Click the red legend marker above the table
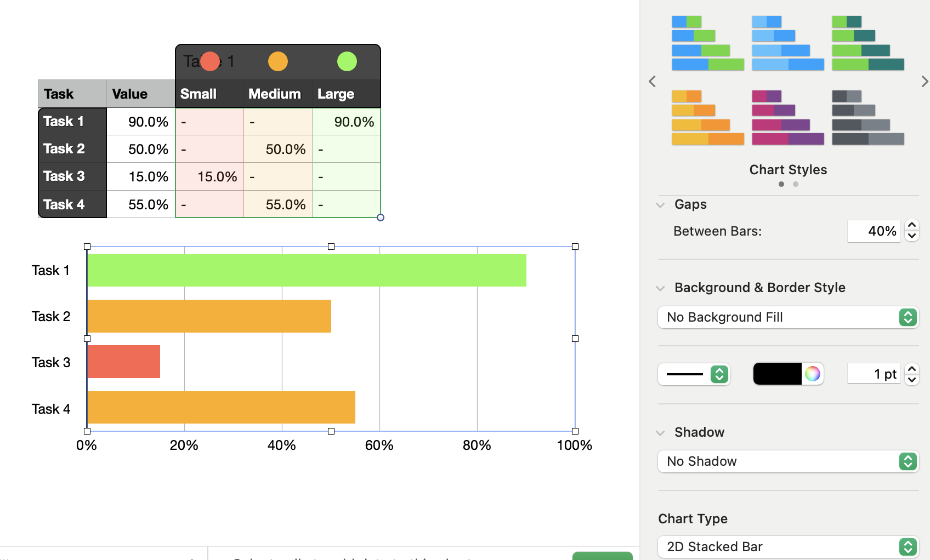 (209, 61)
